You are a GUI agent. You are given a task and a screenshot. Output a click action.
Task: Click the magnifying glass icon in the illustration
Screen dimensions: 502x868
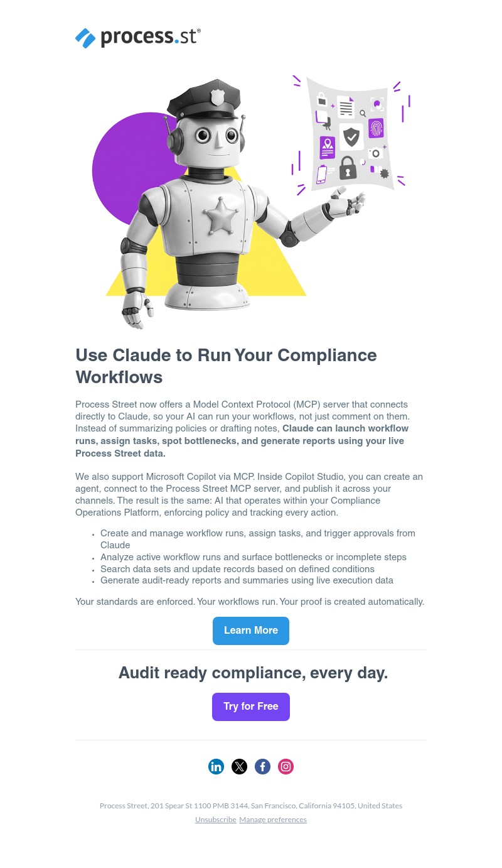point(363,113)
